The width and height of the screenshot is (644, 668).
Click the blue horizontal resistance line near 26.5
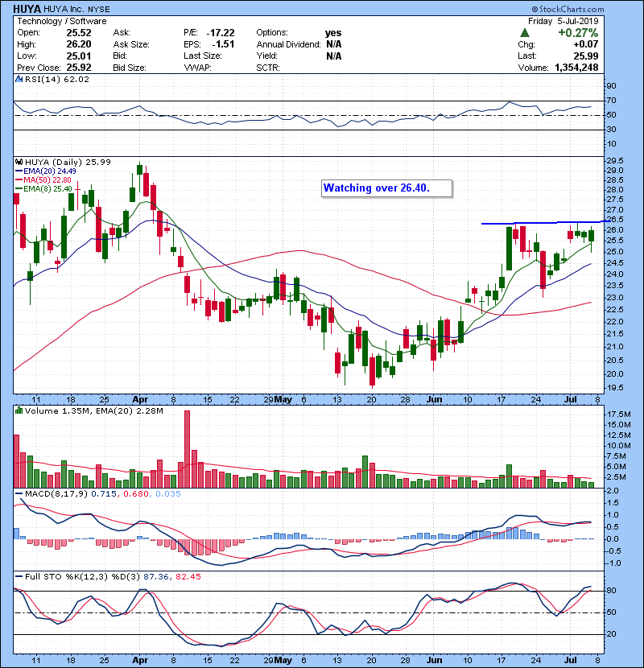pos(546,222)
